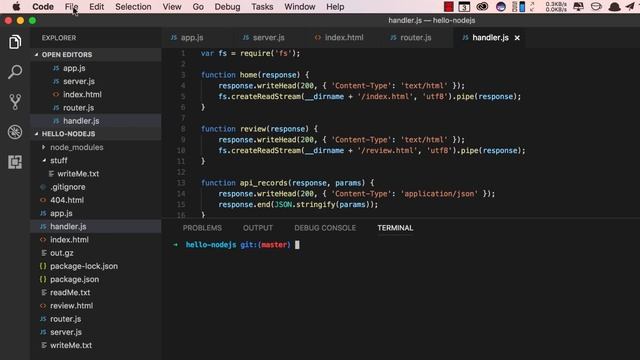Screen dimensions: 640x360
Task: Select handler.js in Open Editors list
Action: pyautogui.click(x=96, y=121)
